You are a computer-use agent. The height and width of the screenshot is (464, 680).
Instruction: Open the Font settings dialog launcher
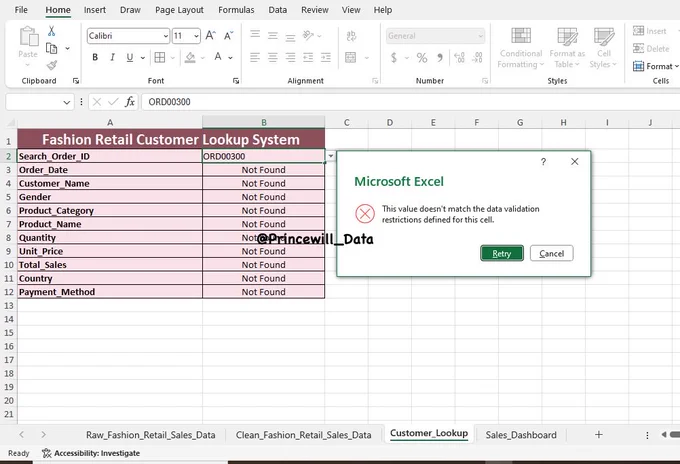pos(236,81)
